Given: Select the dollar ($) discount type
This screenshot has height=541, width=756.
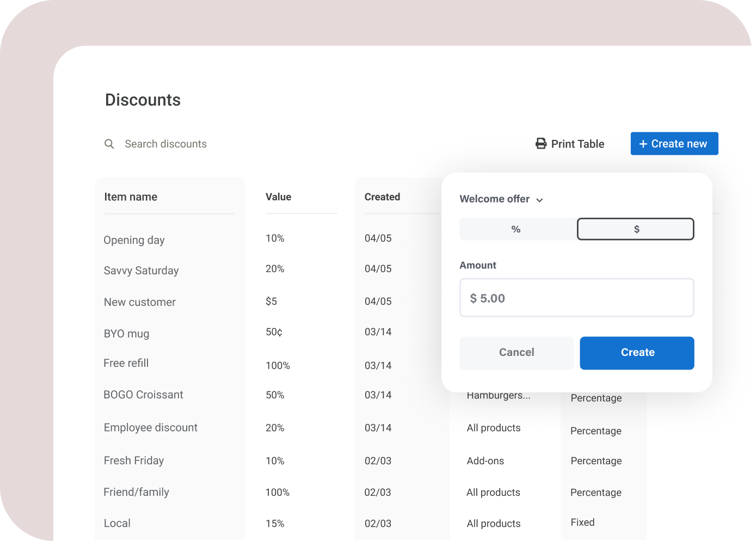Looking at the screenshot, I should pyautogui.click(x=635, y=229).
